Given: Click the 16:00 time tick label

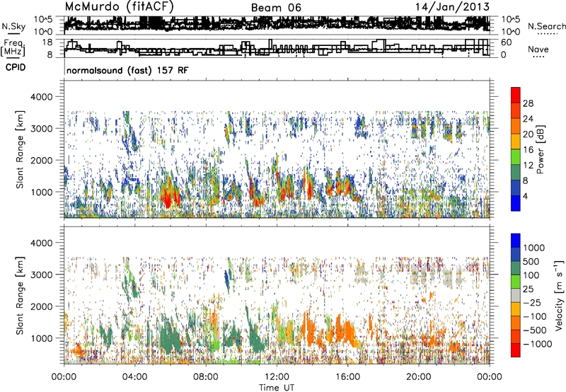Looking at the screenshot, I should pyautogui.click(x=347, y=377).
